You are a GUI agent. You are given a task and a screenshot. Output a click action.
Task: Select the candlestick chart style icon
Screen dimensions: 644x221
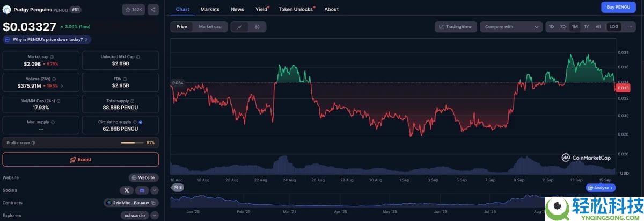pos(257,27)
